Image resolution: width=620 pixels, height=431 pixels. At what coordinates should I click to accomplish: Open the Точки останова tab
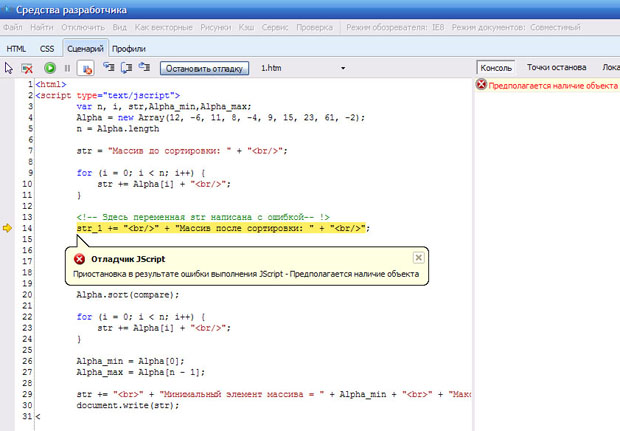(556, 68)
